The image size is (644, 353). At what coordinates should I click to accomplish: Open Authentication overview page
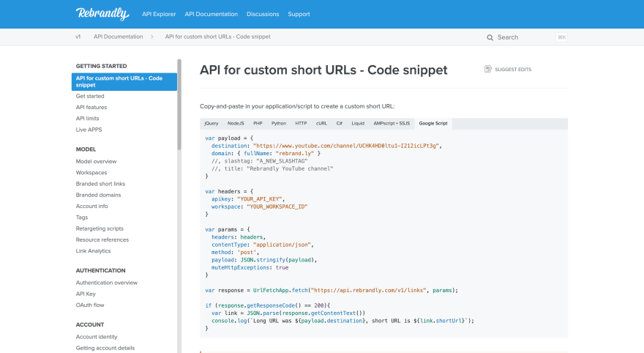click(x=106, y=283)
